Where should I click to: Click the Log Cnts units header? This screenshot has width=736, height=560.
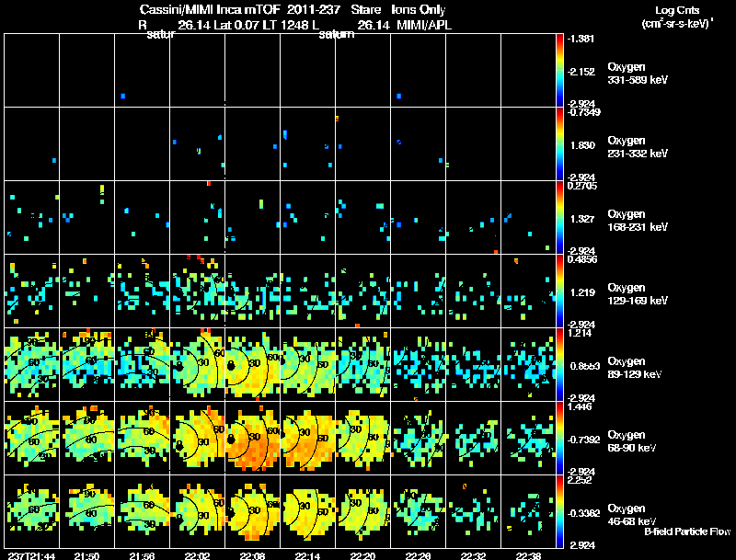pyautogui.click(x=677, y=17)
